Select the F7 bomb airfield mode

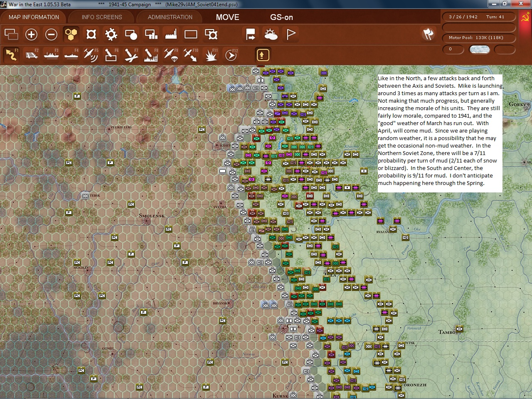(131, 54)
